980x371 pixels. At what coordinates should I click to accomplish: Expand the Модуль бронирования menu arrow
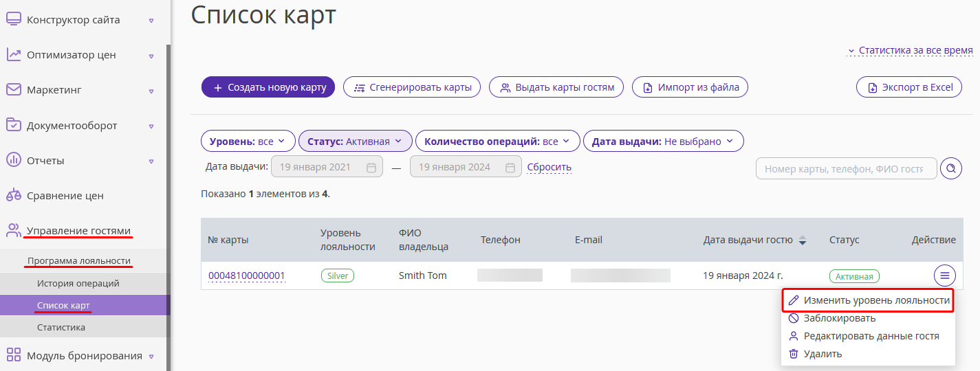tap(151, 356)
